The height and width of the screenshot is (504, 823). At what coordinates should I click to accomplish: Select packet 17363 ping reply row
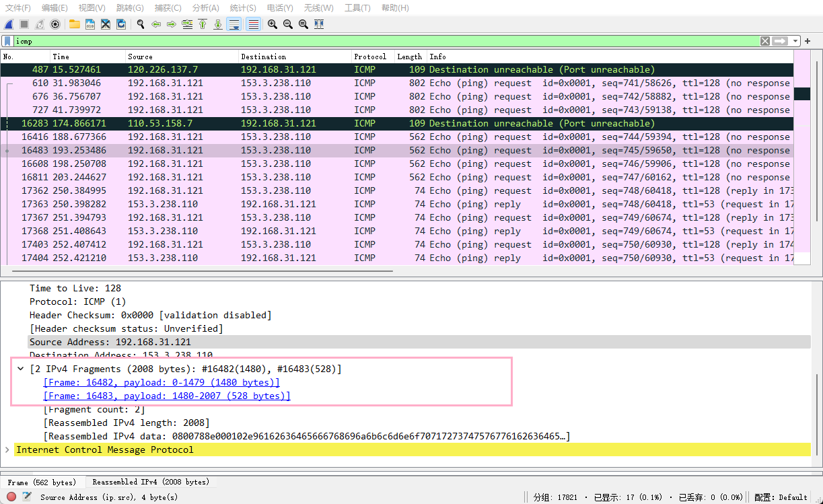[397, 204]
